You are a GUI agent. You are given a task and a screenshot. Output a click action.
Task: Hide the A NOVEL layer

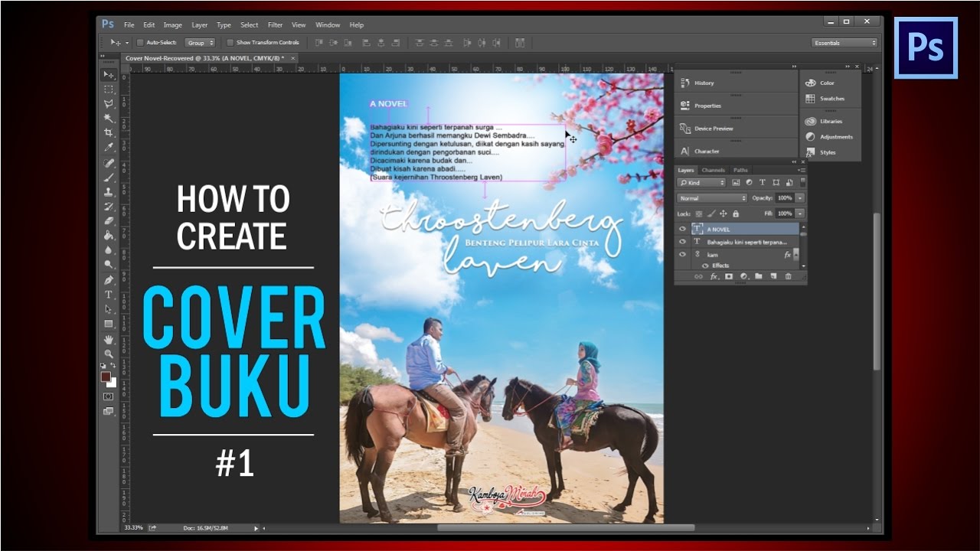click(x=682, y=229)
